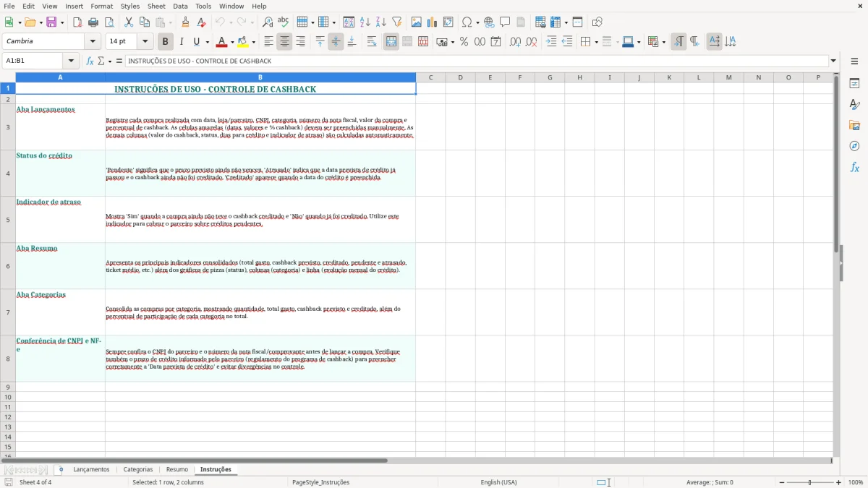The width and height of the screenshot is (868, 488).
Task: Expand the formula bar
Action: coord(833,61)
